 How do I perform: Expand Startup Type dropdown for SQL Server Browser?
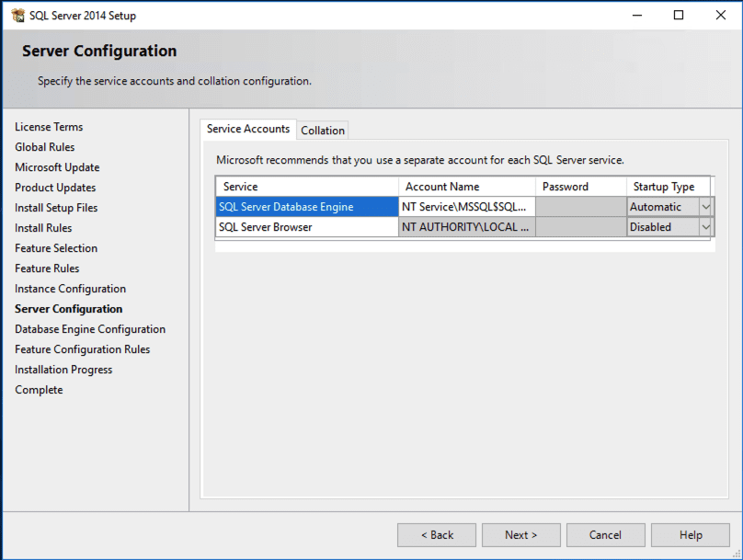(x=705, y=227)
